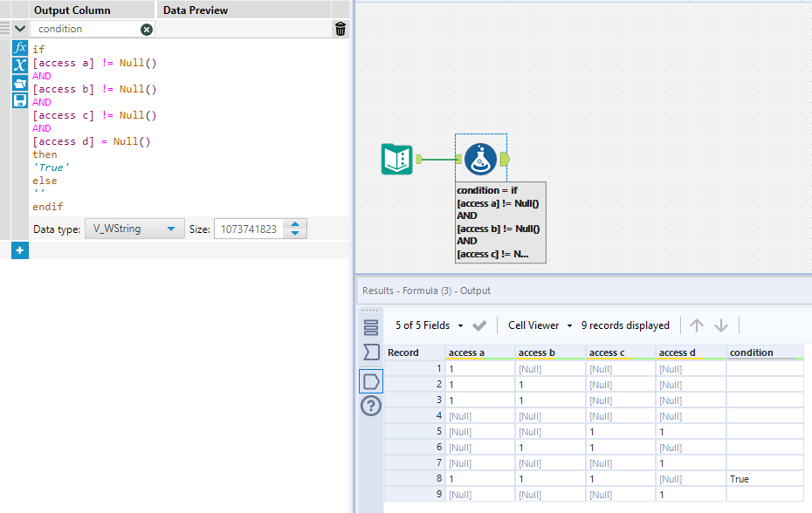Viewport: 812px width, 513px height.
Task: Select the Formula tool on the canvas
Action: click(480, 160)
